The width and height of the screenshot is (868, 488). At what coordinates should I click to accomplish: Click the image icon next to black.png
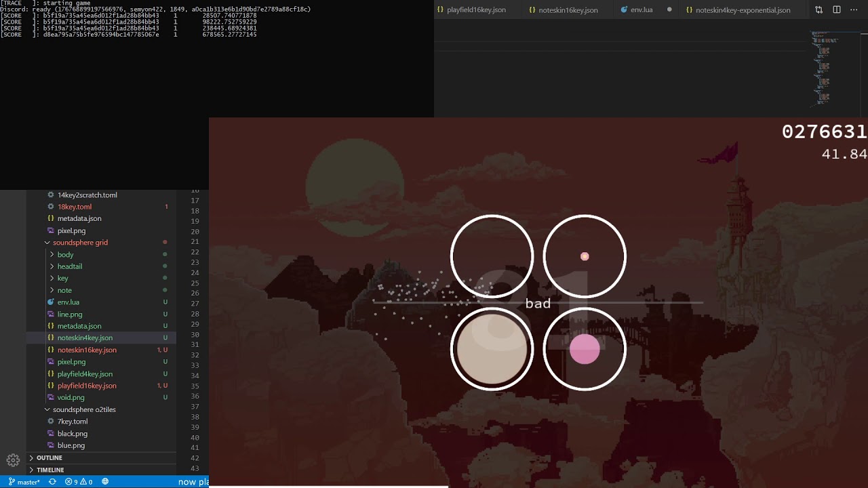pyautogui.click(x=51, y=434)
